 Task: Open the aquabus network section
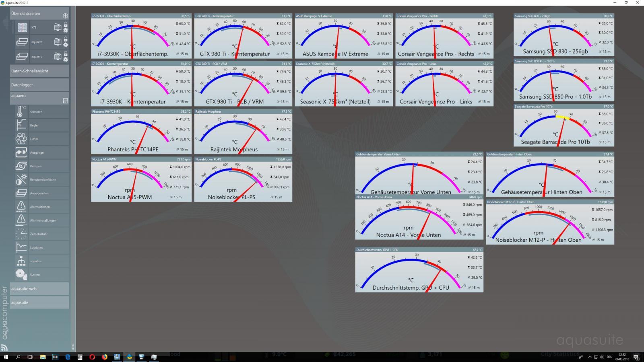click(x=21, y=261)
